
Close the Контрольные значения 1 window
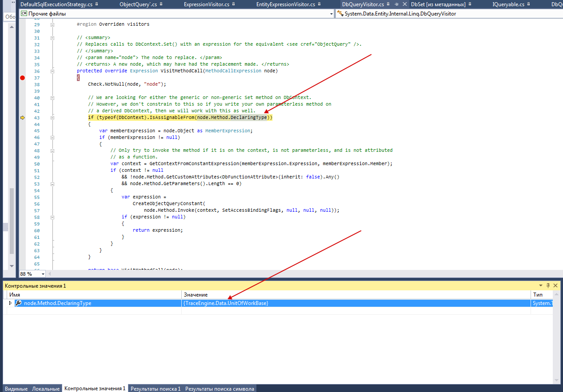pos(555,285)
